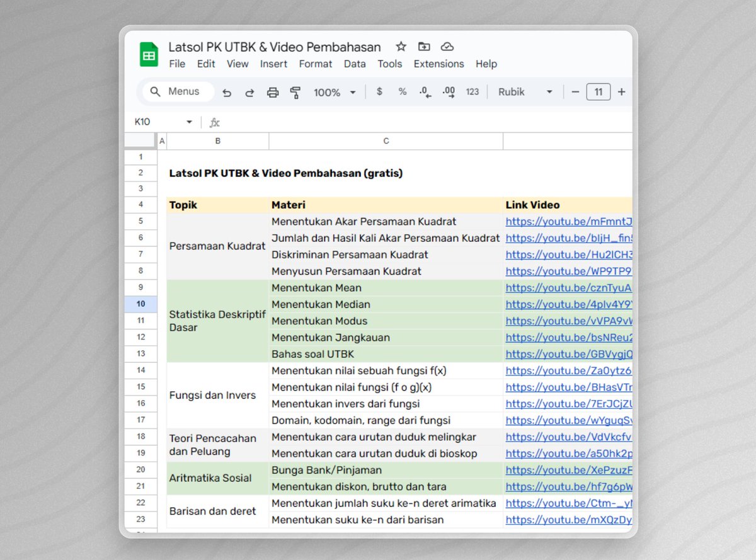Open video link for Bahas soal UTBK

569,354
